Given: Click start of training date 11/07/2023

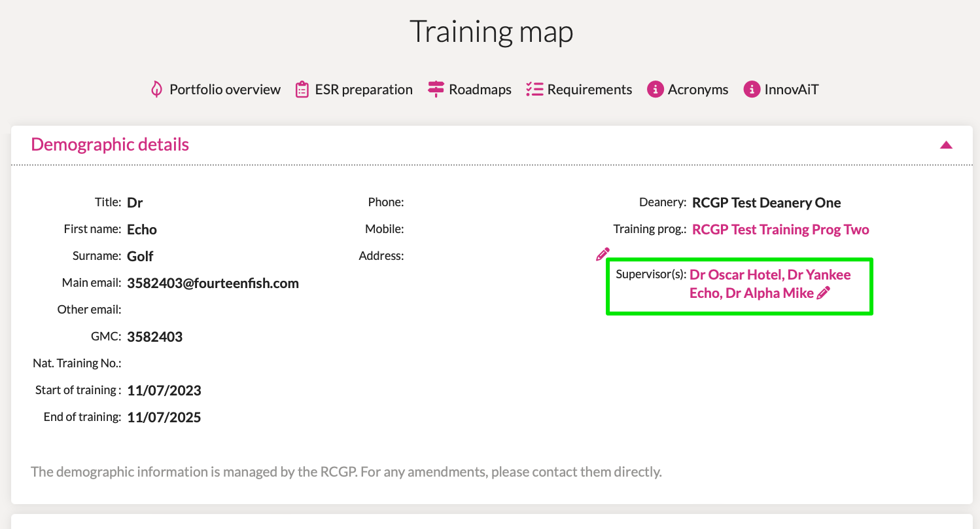Looking at the screenshot, I should tap(164, 391).
